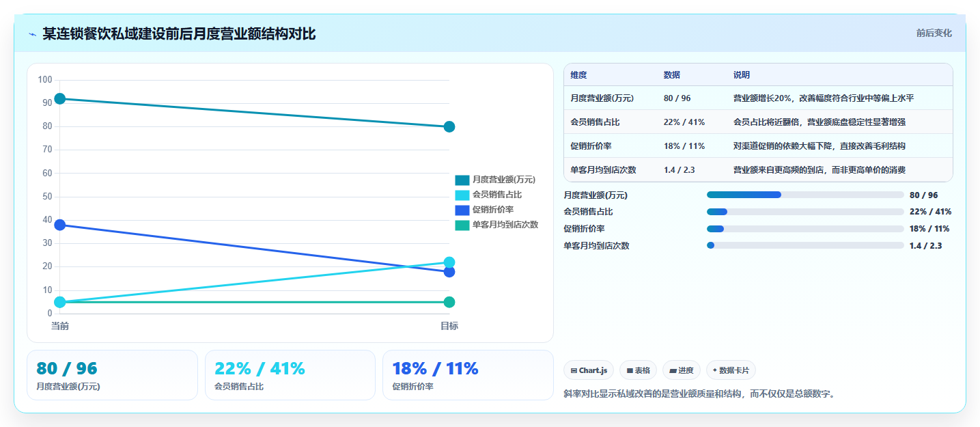Click the lightning icon beside the title

pos(32,34)
